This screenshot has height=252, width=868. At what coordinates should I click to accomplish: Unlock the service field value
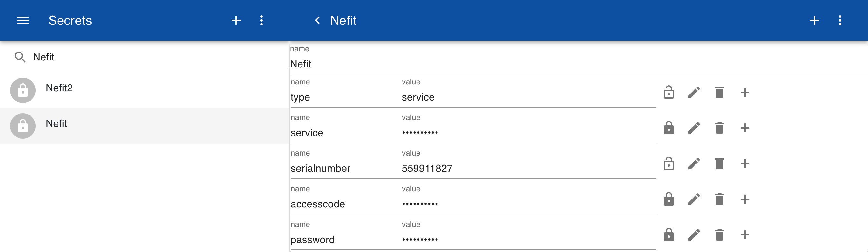coord(668,128)
